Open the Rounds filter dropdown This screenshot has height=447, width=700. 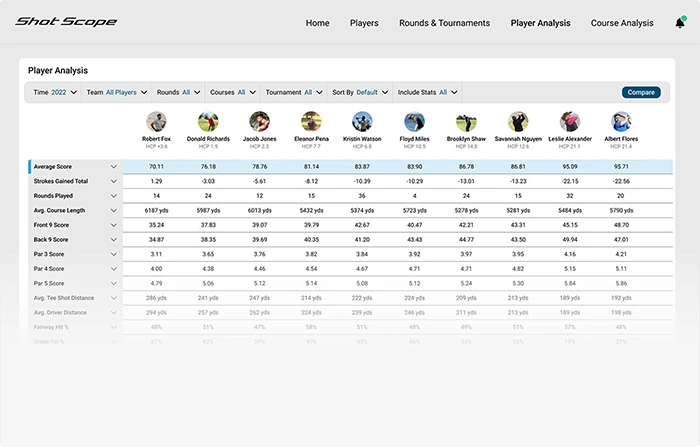178,92
